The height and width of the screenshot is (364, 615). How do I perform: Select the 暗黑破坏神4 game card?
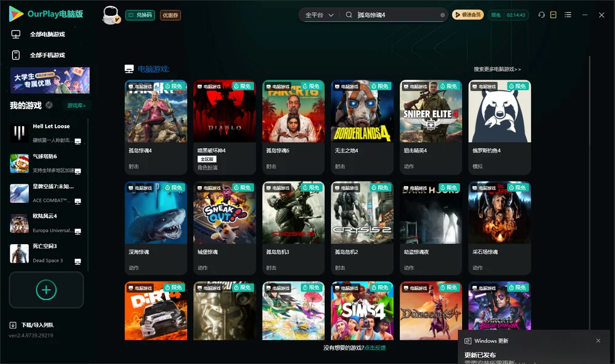(x=224, y=127)
